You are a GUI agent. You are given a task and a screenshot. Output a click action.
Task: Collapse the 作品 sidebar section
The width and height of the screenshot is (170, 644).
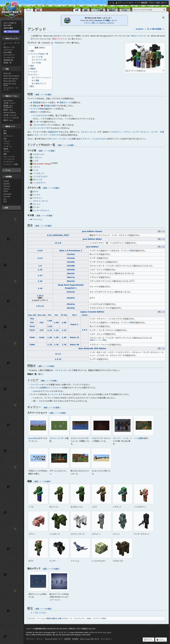pos(12,69)
